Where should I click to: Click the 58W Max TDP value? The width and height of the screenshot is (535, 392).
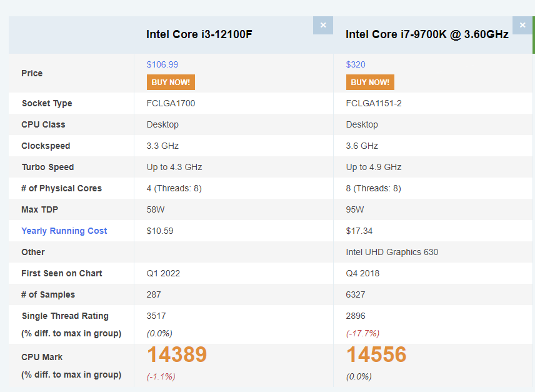coord(156,209)
